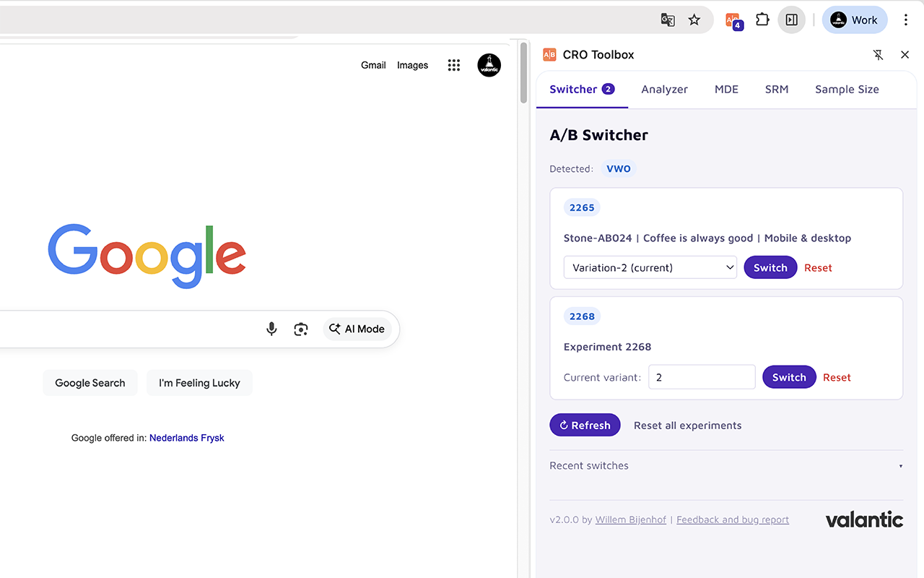Click the Stone-AB024 experiment title text
This screenshot has width=924, height=578.
707,238
